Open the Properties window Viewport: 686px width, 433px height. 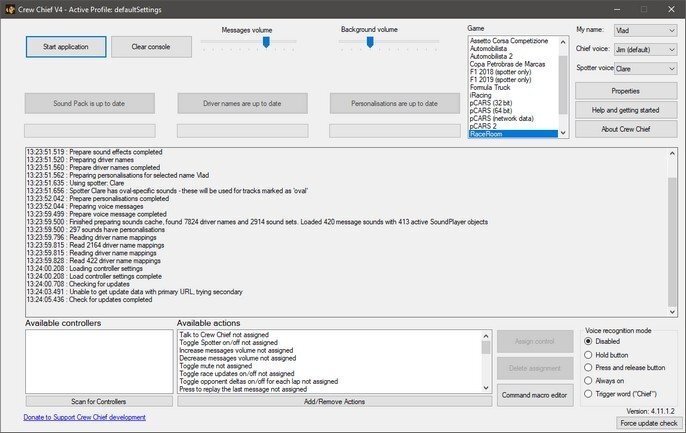[625, 91]
